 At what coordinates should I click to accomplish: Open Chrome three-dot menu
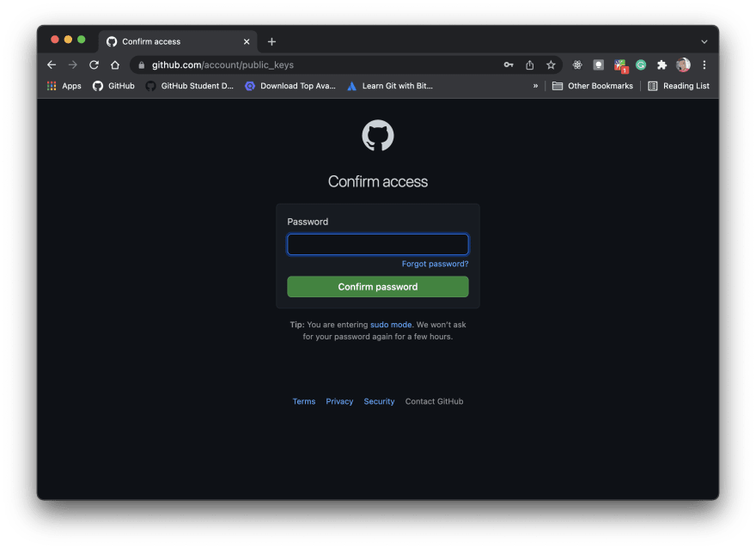tap(704, 64)
